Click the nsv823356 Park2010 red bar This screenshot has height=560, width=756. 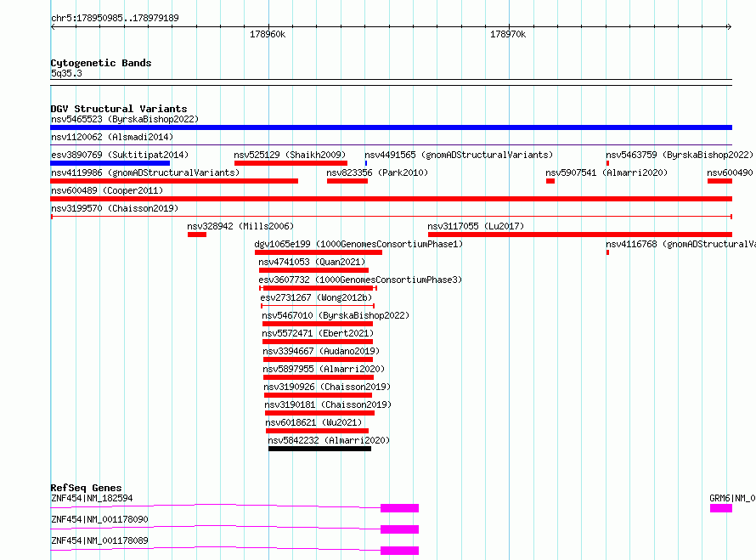[x=347, y=181]
